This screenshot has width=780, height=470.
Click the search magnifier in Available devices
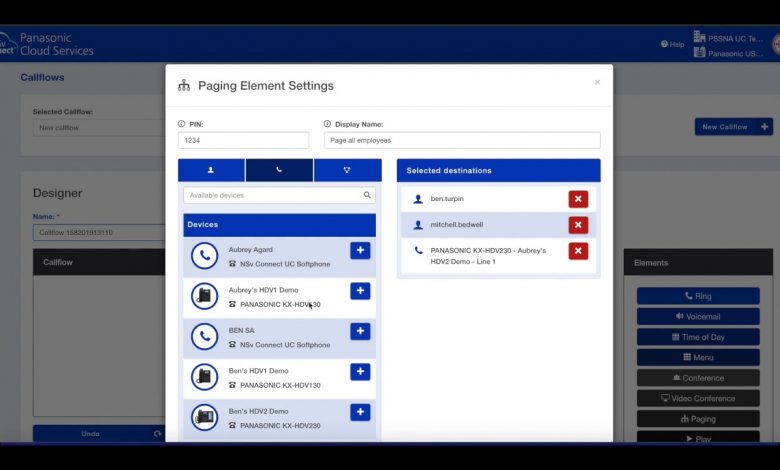point(367,195)
